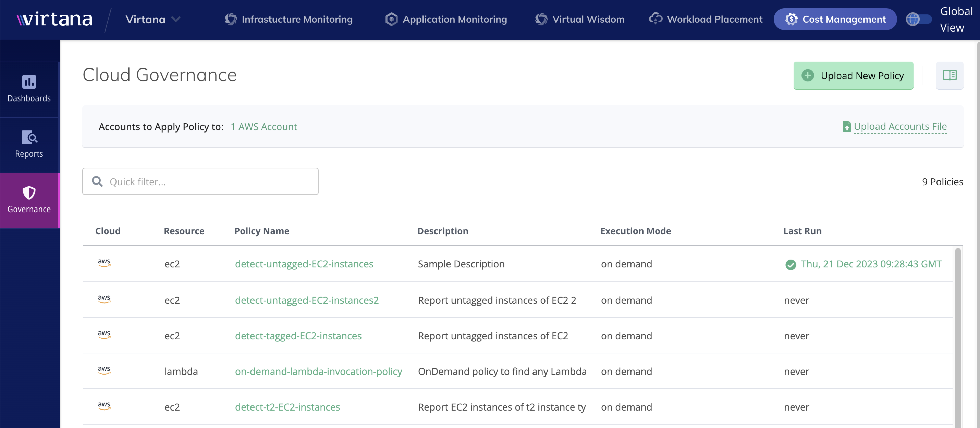Image resolution: width=980 pixels, height=428 pixels.
Task: Open Workload Placement tab
Action: [706, 19]
